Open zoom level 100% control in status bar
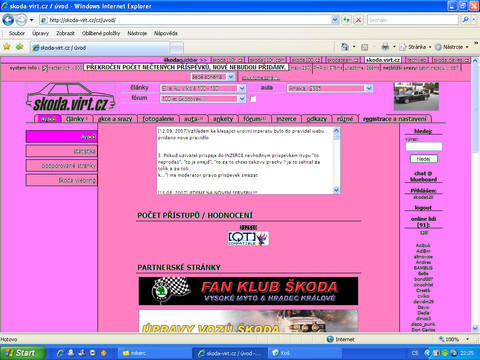 click(453, 339)
